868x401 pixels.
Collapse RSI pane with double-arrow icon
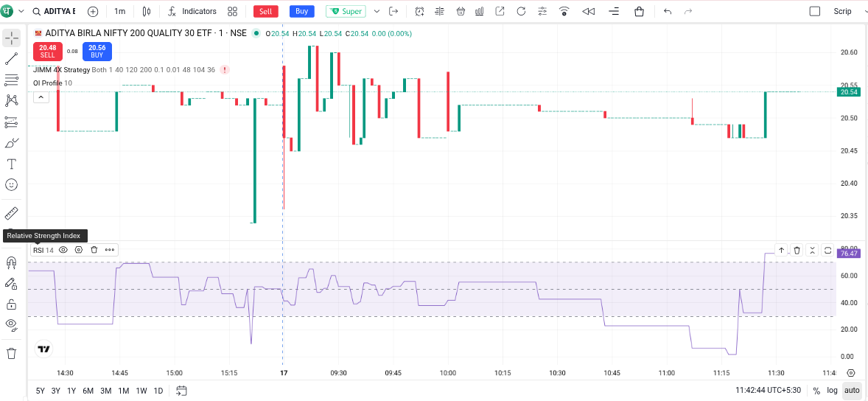[x=812, y=251]
